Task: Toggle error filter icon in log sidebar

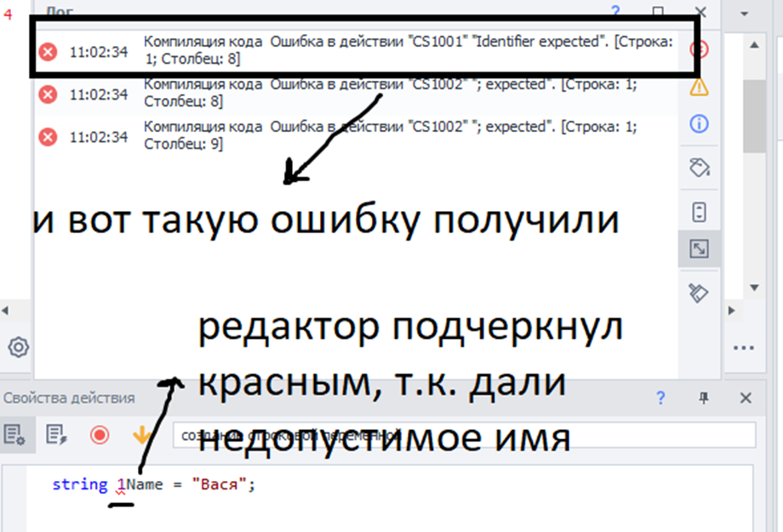Action: [x=699, y=49]
